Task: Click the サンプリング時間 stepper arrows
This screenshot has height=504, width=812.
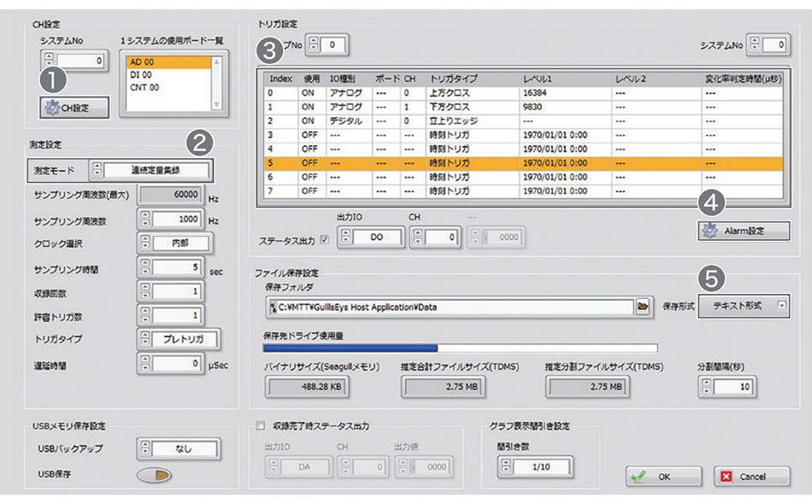Action: pyautogui.click(x=145, y=267)
